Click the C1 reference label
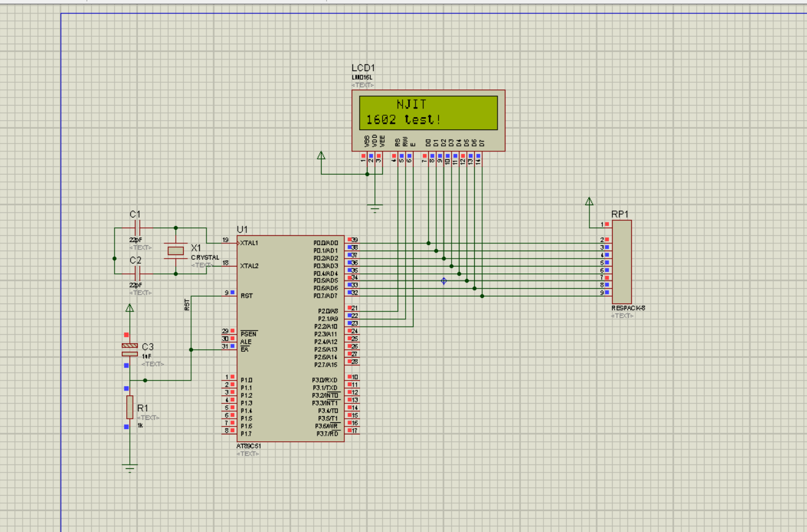The width and height of the screenshot is (807, 532). 135,214
